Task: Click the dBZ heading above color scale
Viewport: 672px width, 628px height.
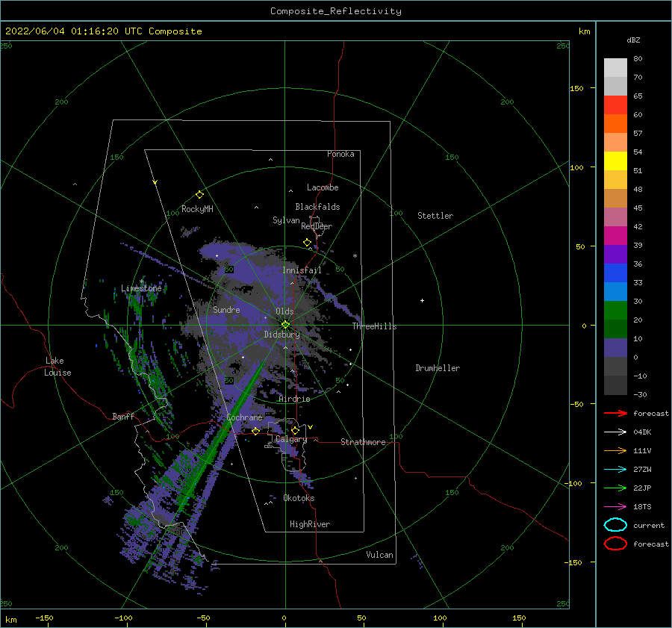Action: click(x=633, y=40)
